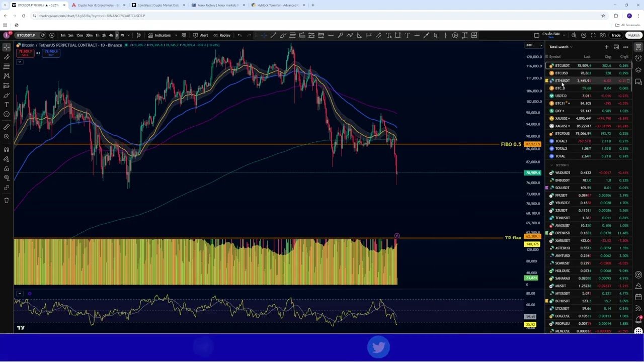Select the Text tool in left sidebar
644x362 pixels.
(x=7, y=105)
